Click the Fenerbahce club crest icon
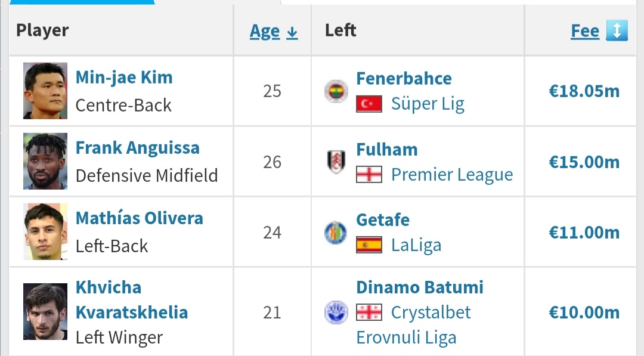 point(336,91)
